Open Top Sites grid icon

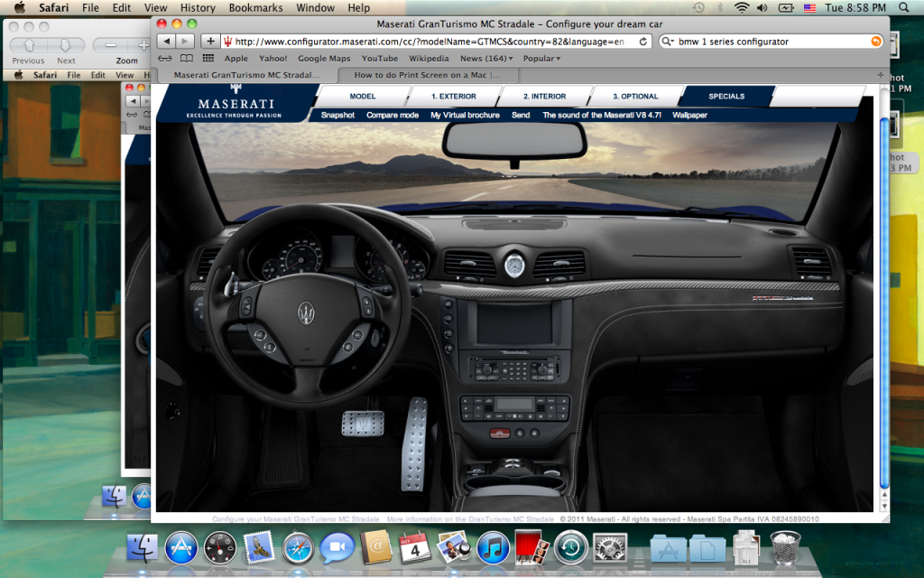[208, 59]
